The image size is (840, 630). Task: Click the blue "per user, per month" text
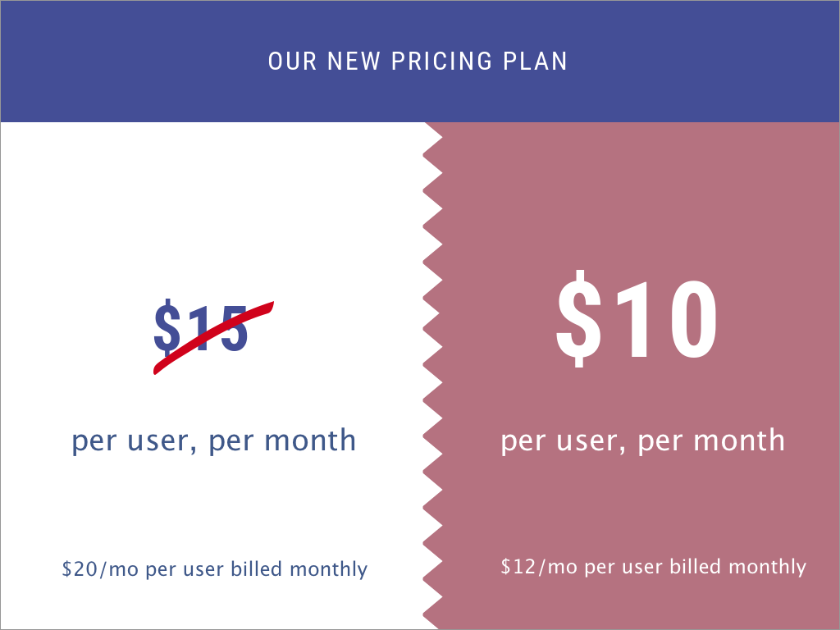(214, 441)
